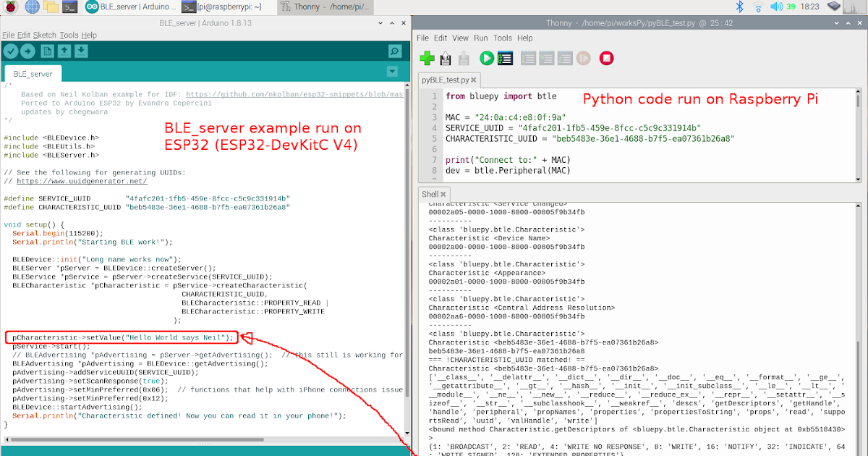Image resolution: width=868 pixels, height=456 pixels.
Task: Open a new file with Thonny's plus icon
Action: (x=427, y=58)
